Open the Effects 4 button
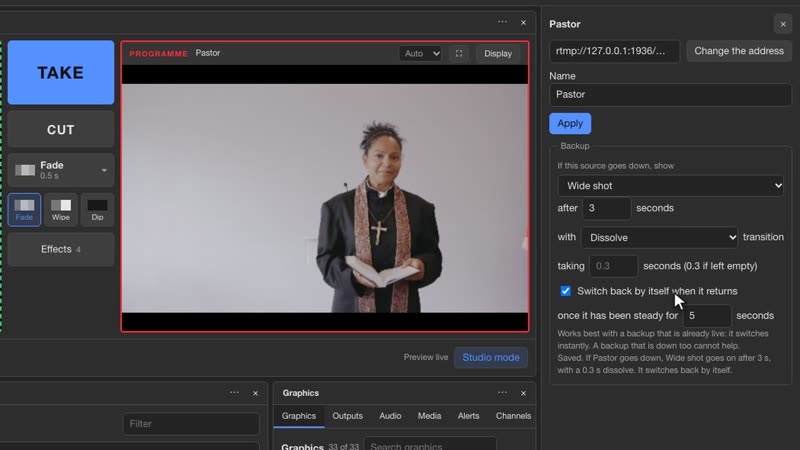 [61, 249]
